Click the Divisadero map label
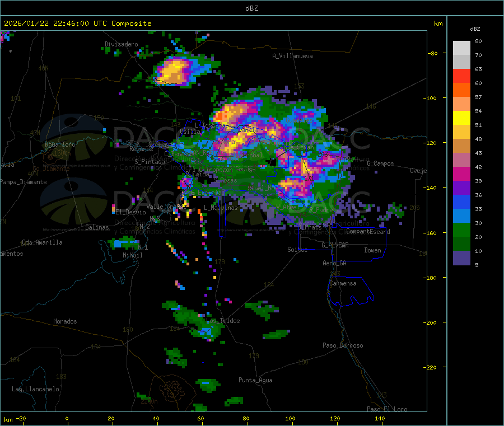The image size is (504, 426). [121, 44]
